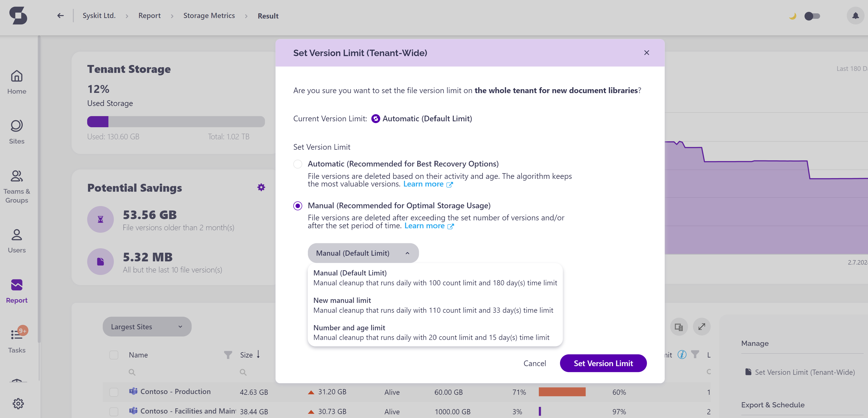Click the Result breadcrumb
The height and width of the screenshot is (418, 868).
point(268,16)
